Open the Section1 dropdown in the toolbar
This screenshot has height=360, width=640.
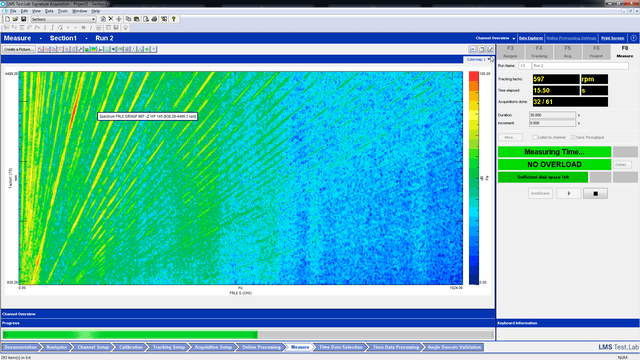(x=63, y=19)
